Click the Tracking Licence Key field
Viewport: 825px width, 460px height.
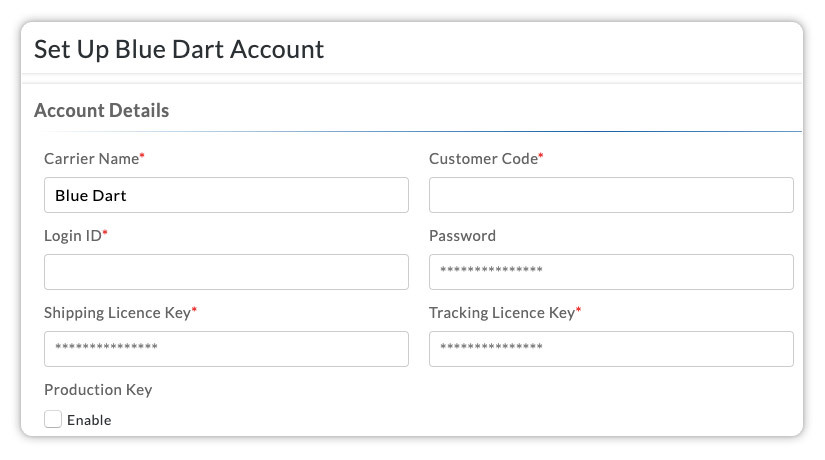[611, 349]
